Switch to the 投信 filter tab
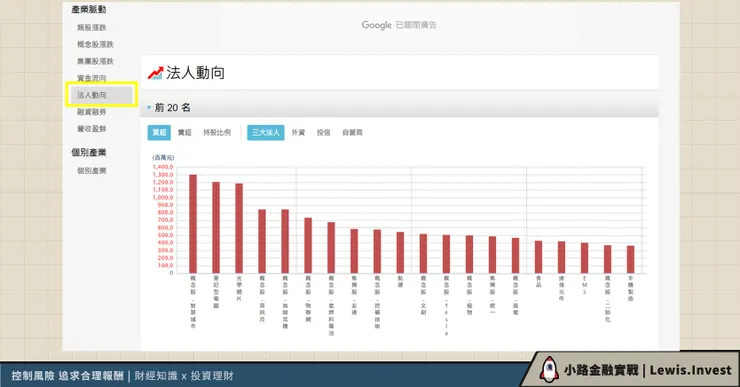Image resolution: width=740 pixels, height=387 pixels. click(323, 133)
